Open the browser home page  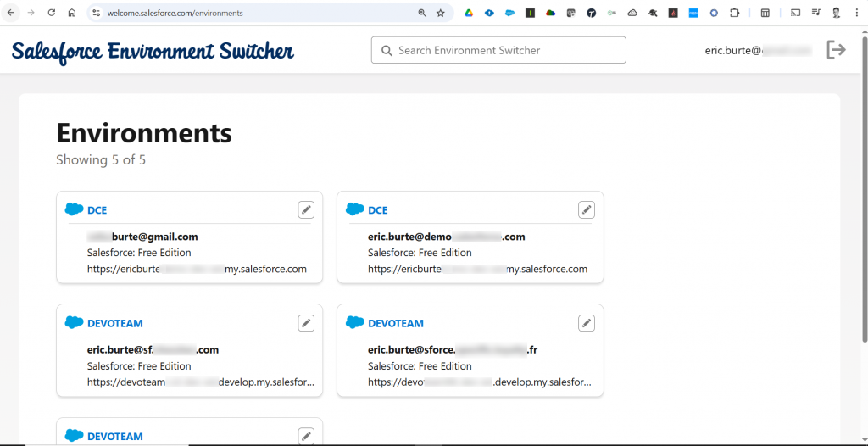tap(72, 13)
